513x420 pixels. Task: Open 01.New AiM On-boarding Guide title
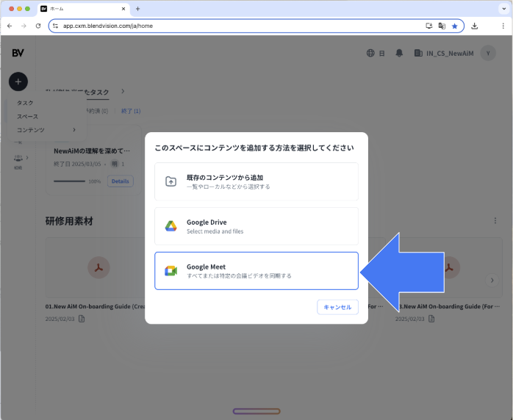pos(96,307)
